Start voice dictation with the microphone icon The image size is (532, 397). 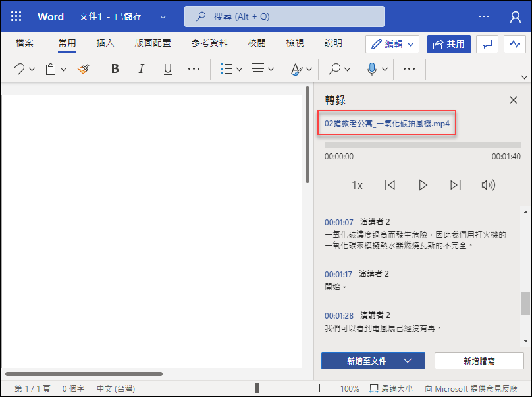click(371, 68)
